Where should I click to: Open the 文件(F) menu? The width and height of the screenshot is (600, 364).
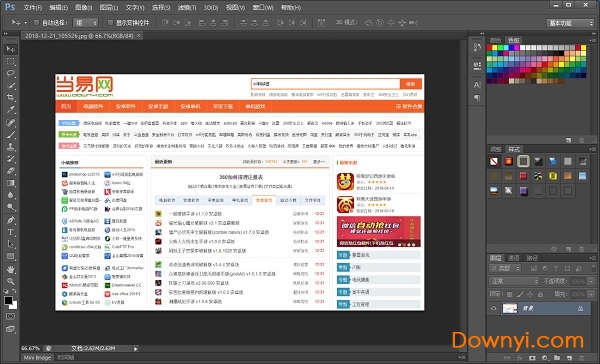coord(33,7)
